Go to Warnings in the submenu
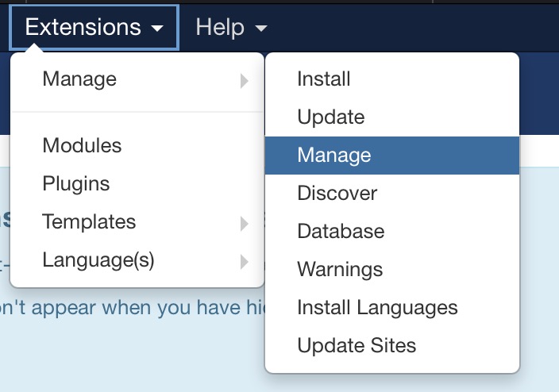This screenshot has height=392, width=559. pos(340,270)
